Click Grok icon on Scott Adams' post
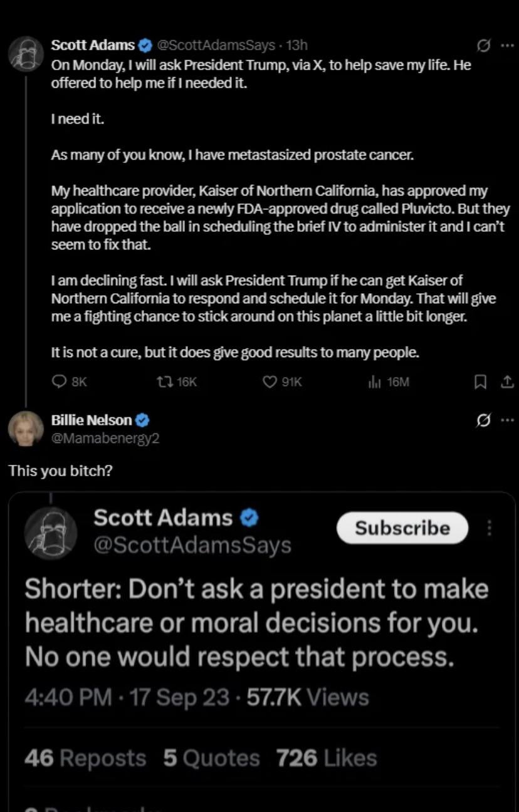 [483, 45]
